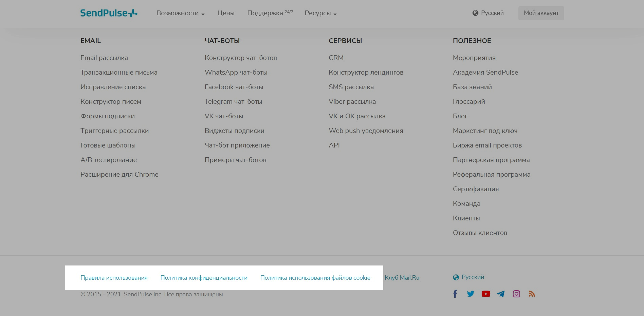The image size is (644, 316).
Task: Open the Команда link
Action: [466, 204]
